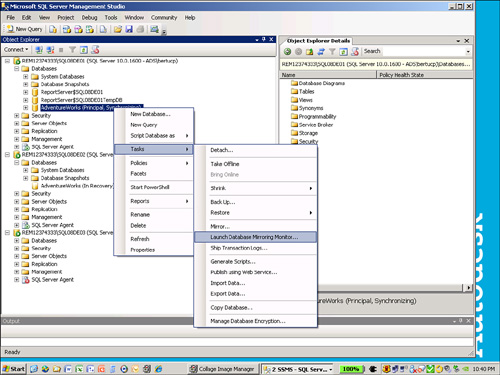500x375 pixels.
Task: Click the Up folder icon in Object Explorer Details
Action: coord(310,51)
